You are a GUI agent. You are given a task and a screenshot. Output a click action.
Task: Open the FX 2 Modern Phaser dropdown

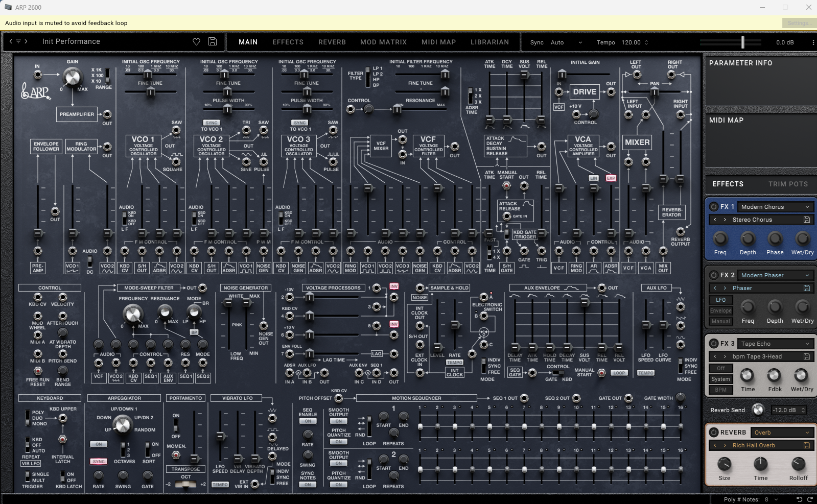tap(775, 275)
